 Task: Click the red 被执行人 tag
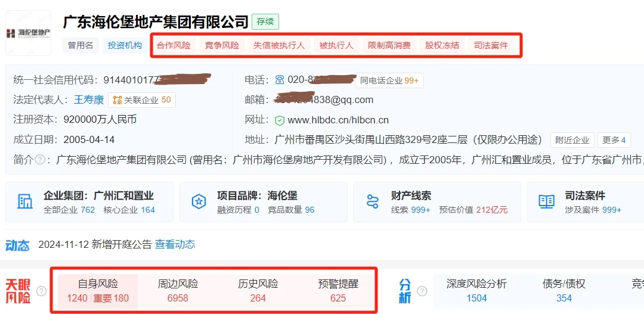336,45
